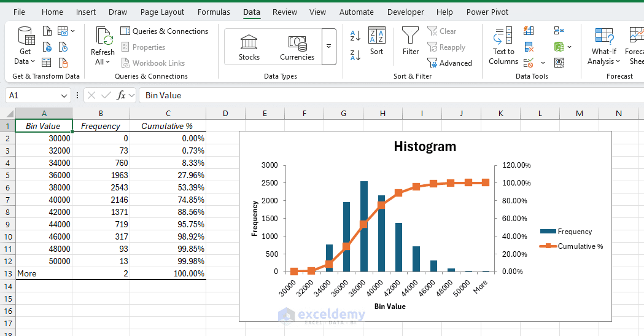This screenshot has width=644, height=336.
Task: Select the Currencies data type
Action: 297,47
